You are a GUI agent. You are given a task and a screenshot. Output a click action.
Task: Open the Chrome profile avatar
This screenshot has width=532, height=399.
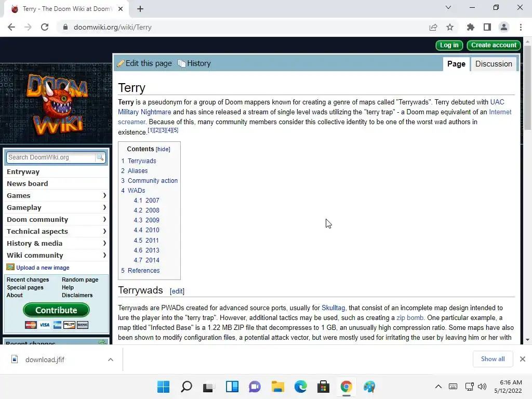pos(504,27)
